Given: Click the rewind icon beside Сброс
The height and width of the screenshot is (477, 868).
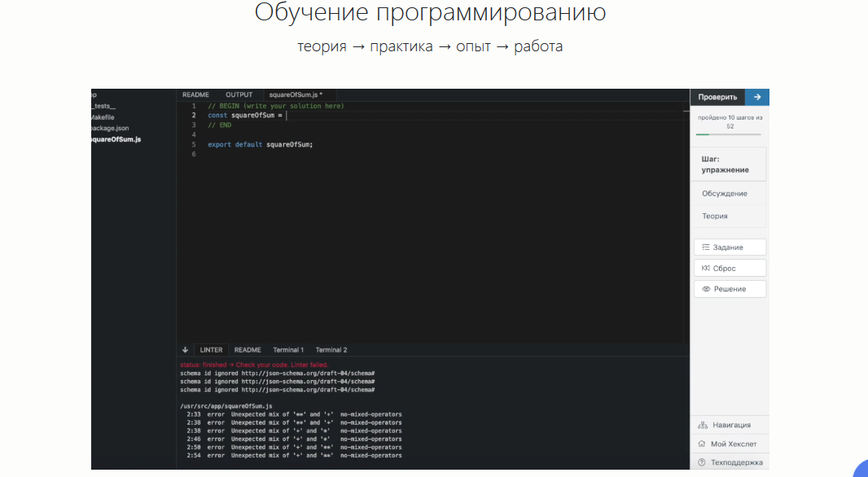Looking at the screenshot, I should click(x=705, y=268).
